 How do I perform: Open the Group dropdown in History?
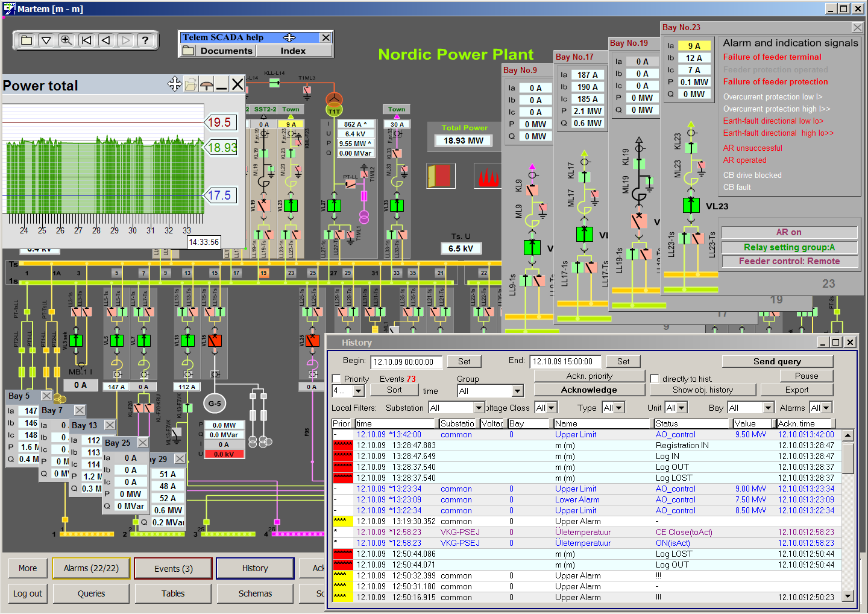(517, 391)
